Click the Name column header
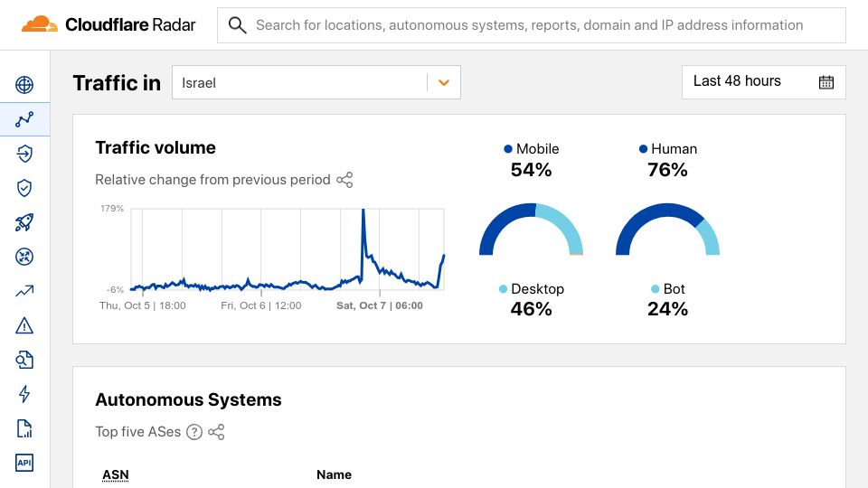 [x=334, y=474]
